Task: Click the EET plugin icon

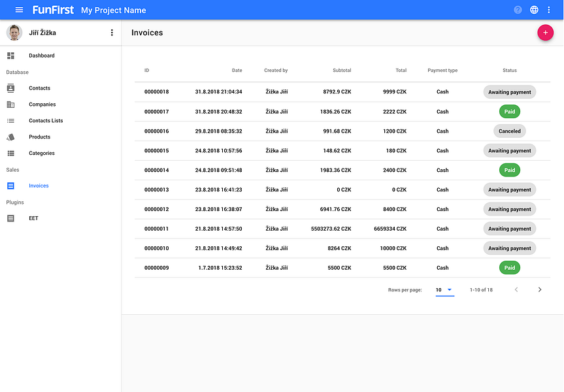Action: pos(11,218)
